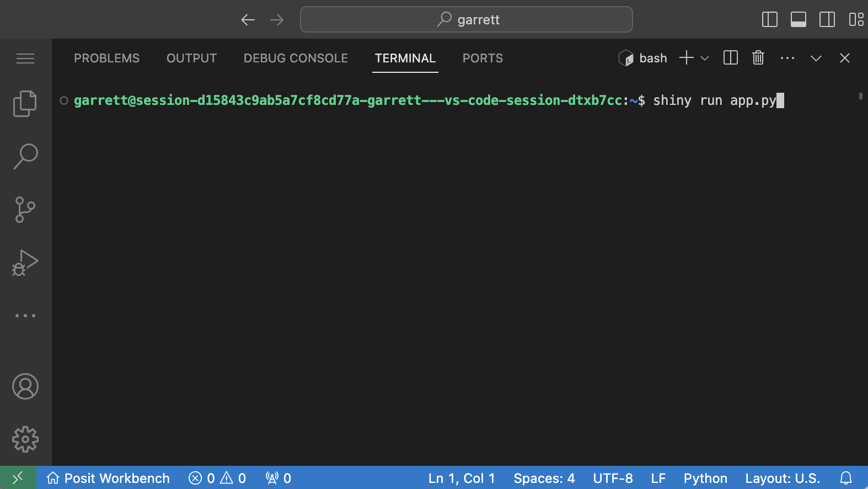The width and height of the screenshot is (868, 489).
Task: Expand the new terminal launch profile dropdown
Action: click(x=705, y=58)
